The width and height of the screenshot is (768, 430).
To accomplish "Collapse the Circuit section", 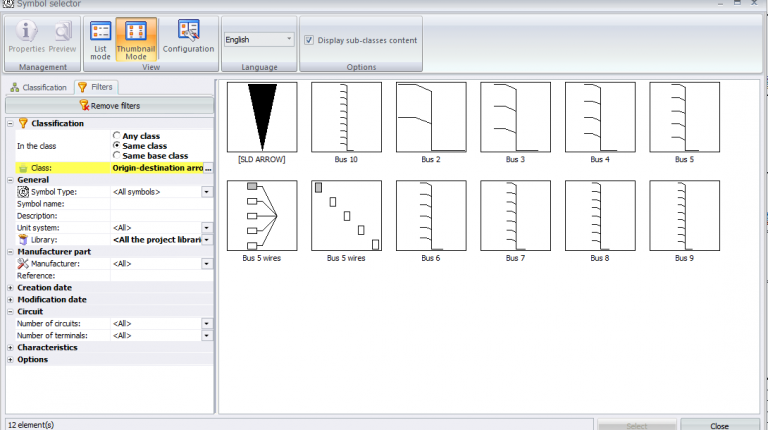I will point(10,311).
